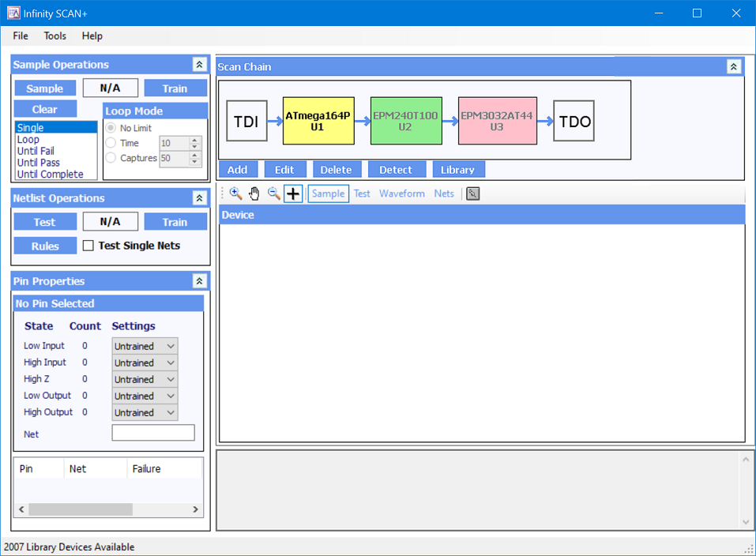Collapse the Sample Operations panel
The height and width of the screenshot is (556, 756).
(199, 65)
